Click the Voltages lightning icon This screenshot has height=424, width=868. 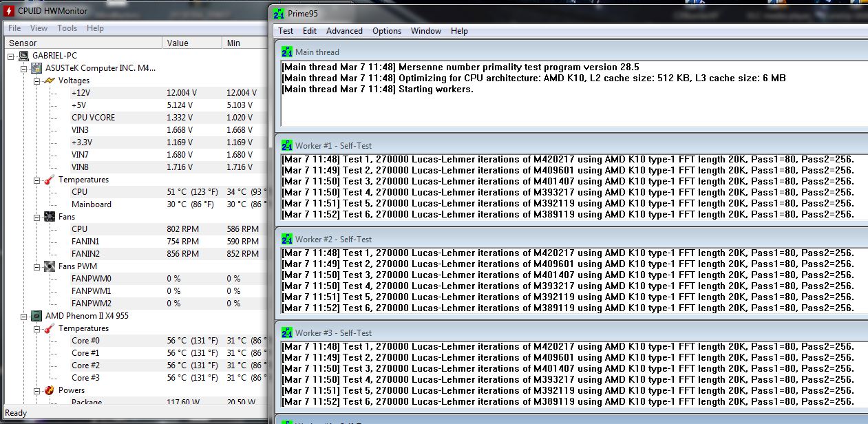pyautogui.click(x=50, y=81)
